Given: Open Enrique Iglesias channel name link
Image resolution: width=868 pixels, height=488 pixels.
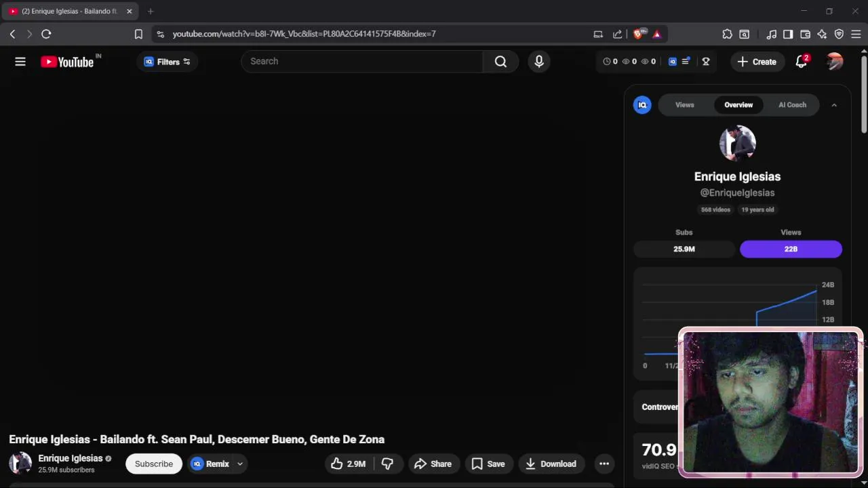Looking at the screenshot, I should tap(71, 458).
